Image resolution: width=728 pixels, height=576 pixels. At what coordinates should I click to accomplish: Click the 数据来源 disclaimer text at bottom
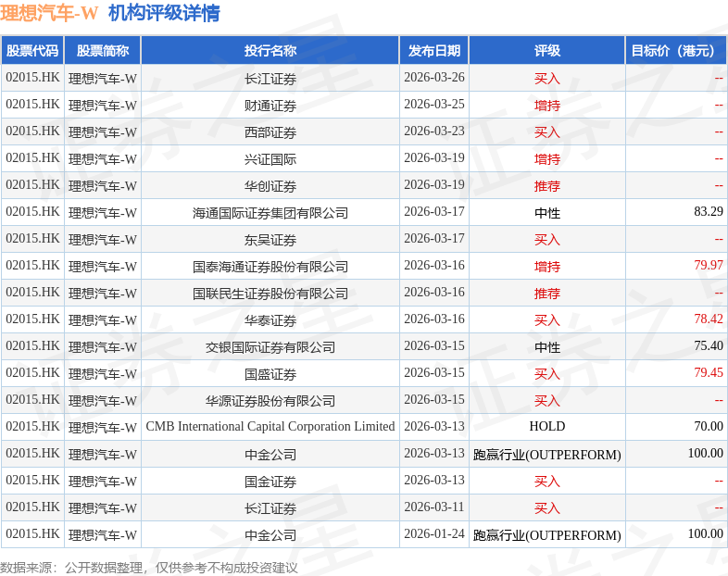(149, 567)
